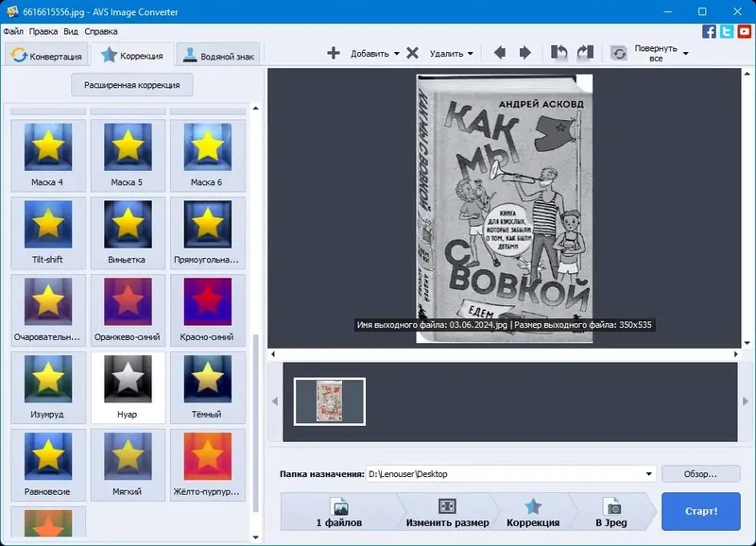The height and width of the screenshot is (546, 756).
Task: Open the Папка назначения folder dropdown
Action: 649,473
